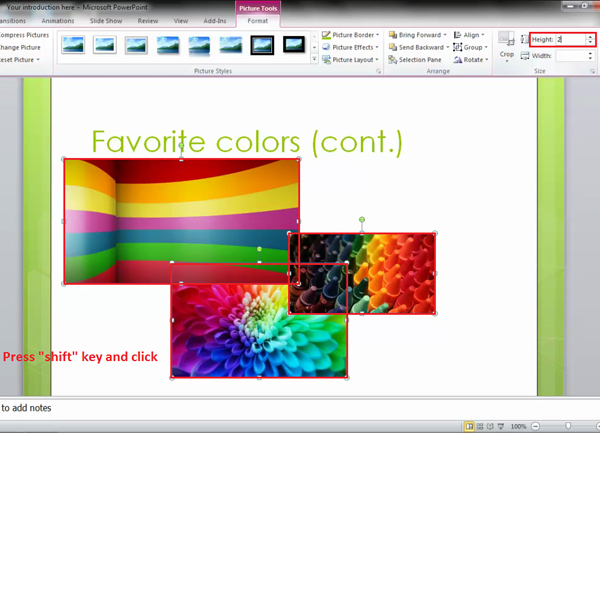This screenshot has height=600, width=600.
Task: Switch to the Animations tab
Action: tap(58, 21)
